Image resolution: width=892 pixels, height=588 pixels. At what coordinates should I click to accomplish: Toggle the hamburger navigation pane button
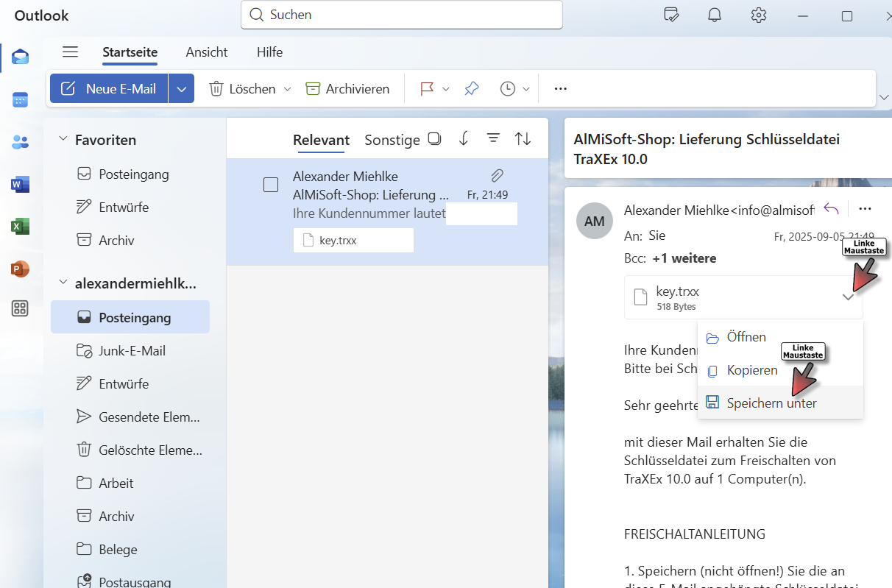pos(70,52)
